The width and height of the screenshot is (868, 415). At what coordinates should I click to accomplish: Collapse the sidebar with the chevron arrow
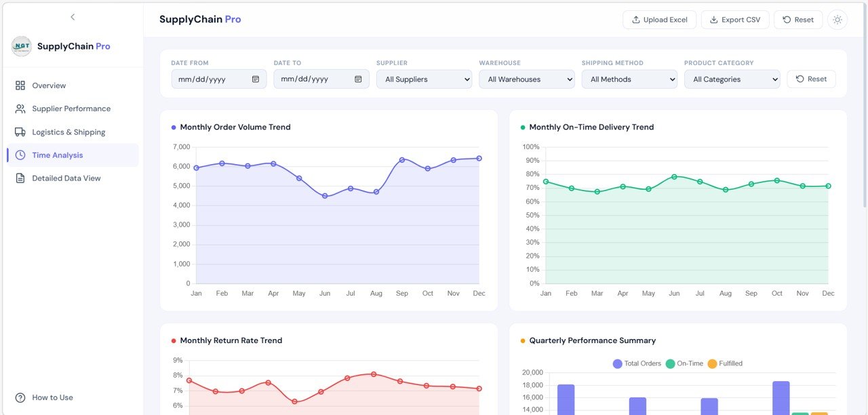(x=73, y=17)
